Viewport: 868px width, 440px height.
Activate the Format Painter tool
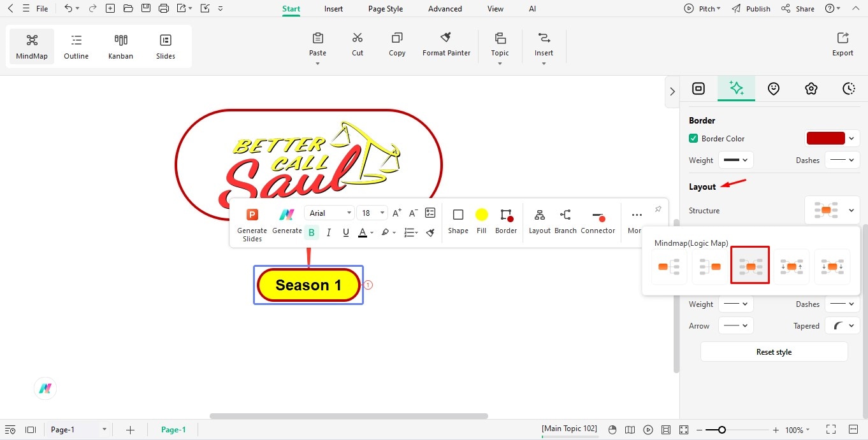tap(446, 45)
